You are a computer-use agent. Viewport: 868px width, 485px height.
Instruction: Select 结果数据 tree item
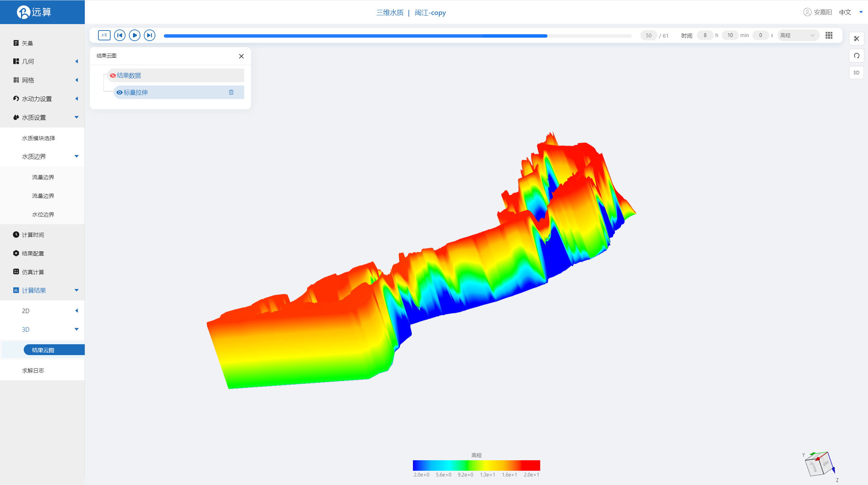tap(175, 75)
